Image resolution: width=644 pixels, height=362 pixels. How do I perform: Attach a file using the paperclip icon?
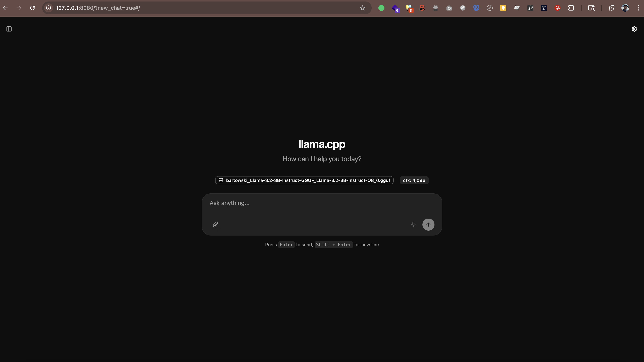click(216, 225)
